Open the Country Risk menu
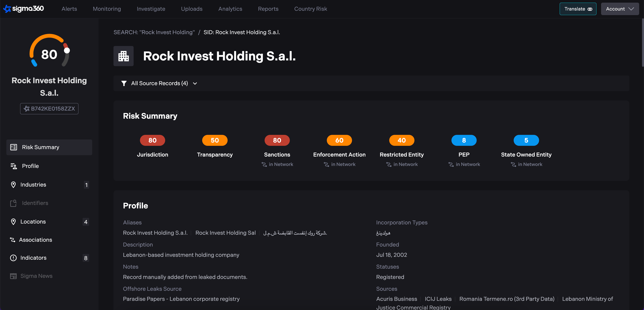 click(x=311, y=9)
